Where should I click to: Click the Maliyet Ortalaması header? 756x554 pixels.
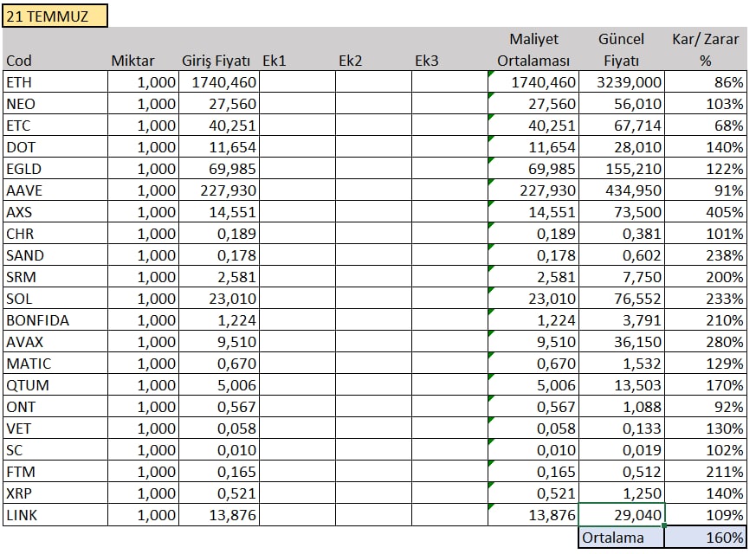coord(533,49)
